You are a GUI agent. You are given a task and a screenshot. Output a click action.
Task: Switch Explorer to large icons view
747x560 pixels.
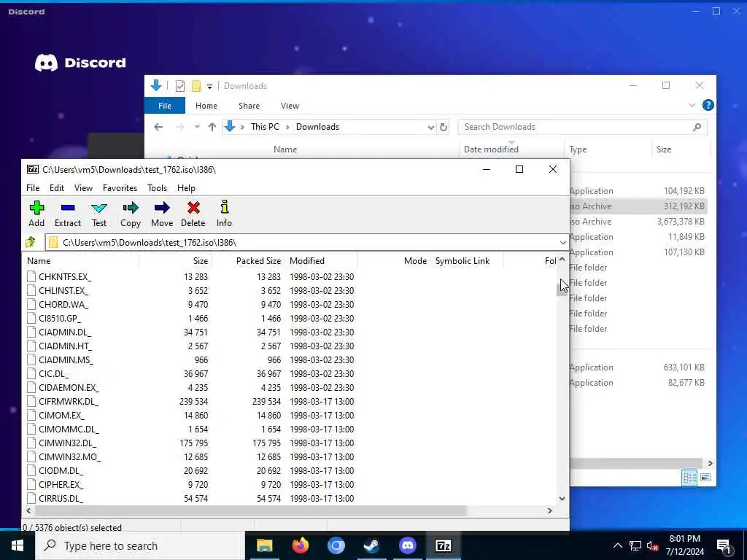[x=705, y=478]
